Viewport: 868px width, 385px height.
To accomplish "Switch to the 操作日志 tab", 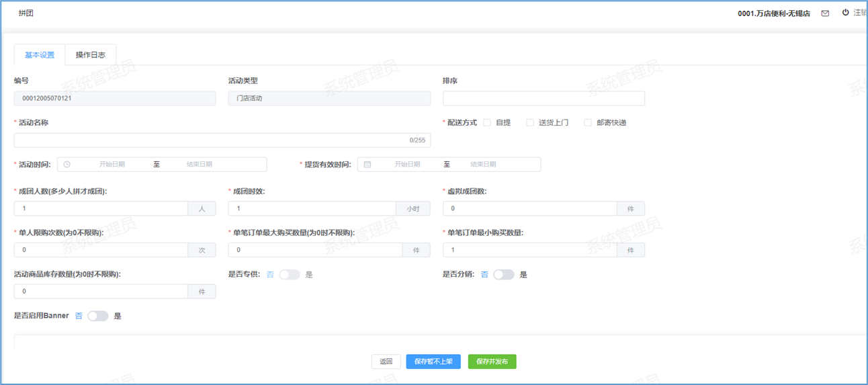I will click(91, 55).
